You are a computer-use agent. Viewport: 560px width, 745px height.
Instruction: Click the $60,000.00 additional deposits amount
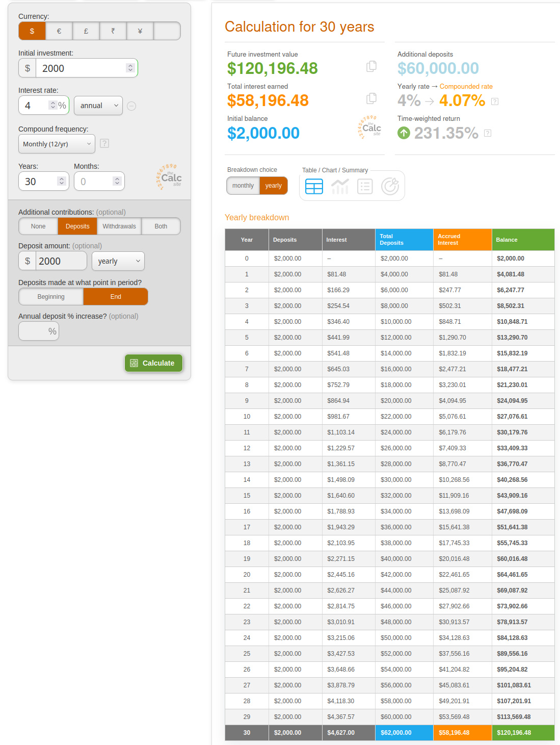[438, 68]
